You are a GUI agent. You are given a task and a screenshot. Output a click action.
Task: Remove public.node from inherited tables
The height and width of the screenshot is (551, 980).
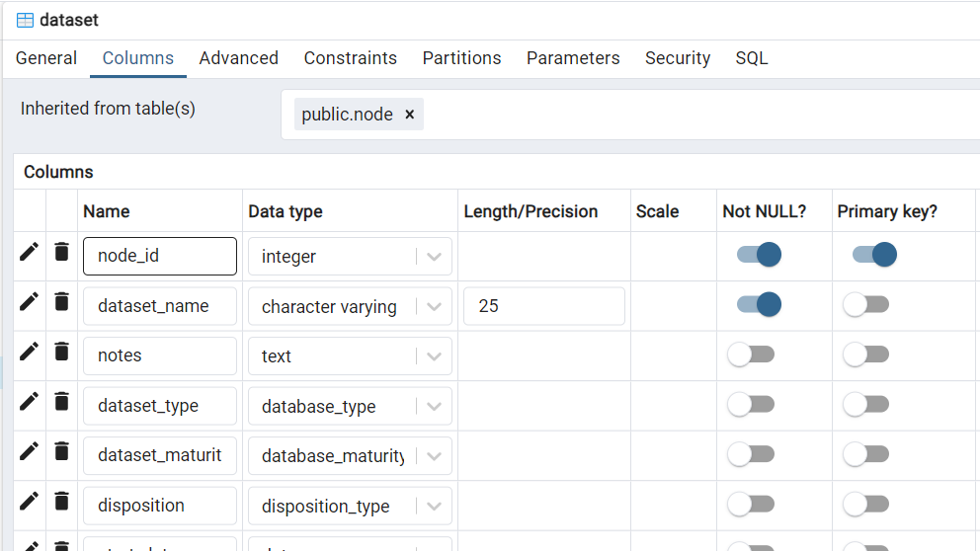tap(409, 115)
